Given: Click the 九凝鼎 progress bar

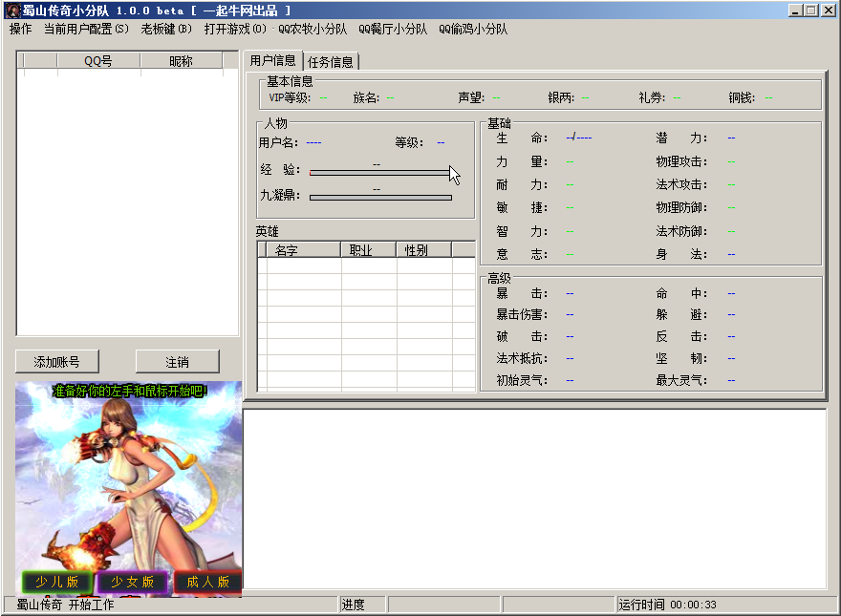Looking at the screenshot, I should coord(380,198).
